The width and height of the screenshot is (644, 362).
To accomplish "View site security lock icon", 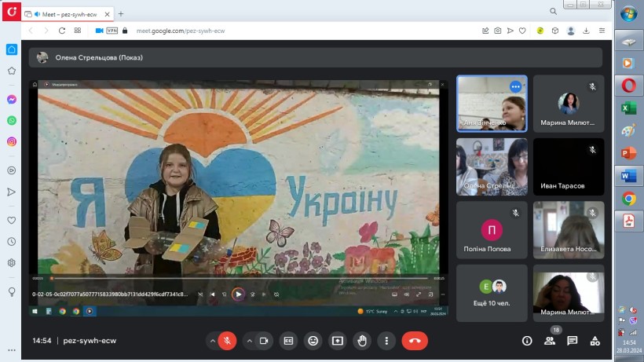I will click(x=125, y=31).
